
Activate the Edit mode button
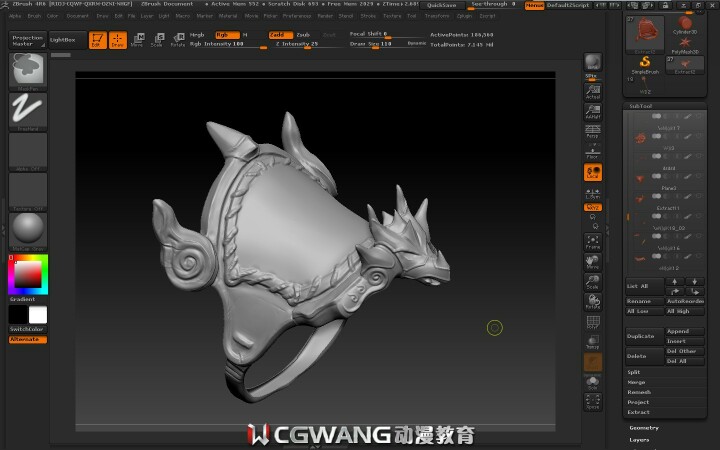click(x=97, y=40)
